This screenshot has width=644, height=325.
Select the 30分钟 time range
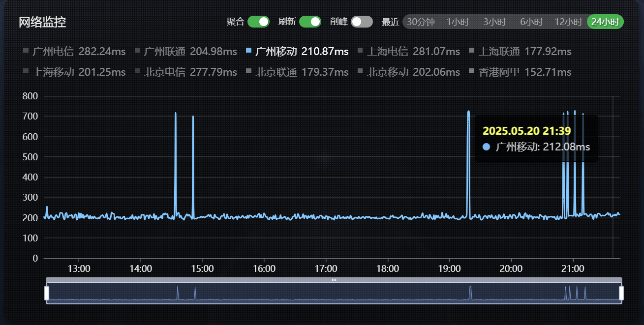(421, 22)
